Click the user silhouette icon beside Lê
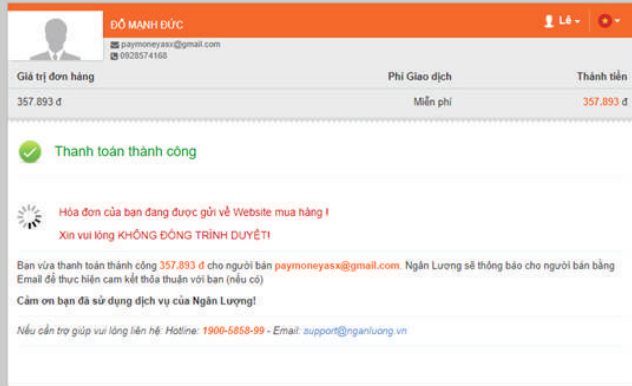This screenshot has height=386, width=632. (549, 21)
